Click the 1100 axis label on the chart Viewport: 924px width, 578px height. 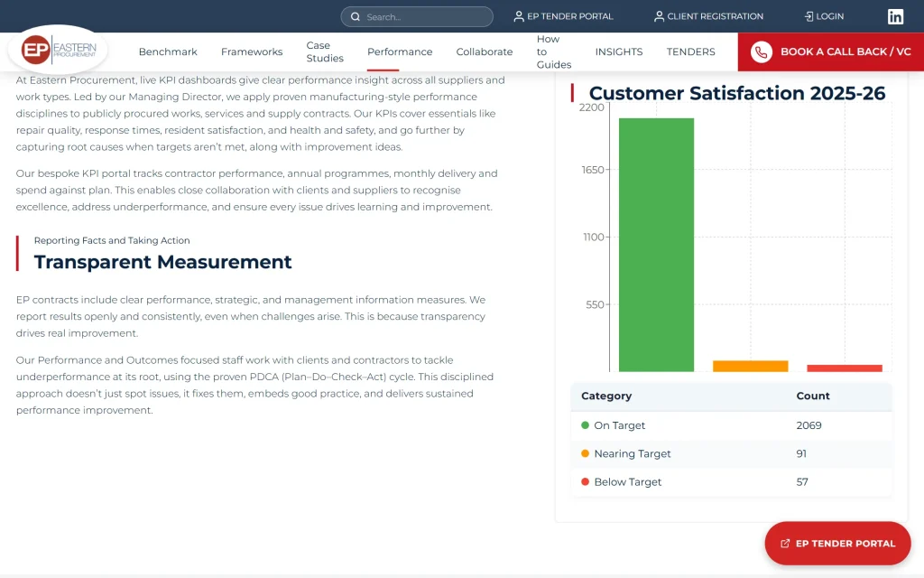[594, 238]
